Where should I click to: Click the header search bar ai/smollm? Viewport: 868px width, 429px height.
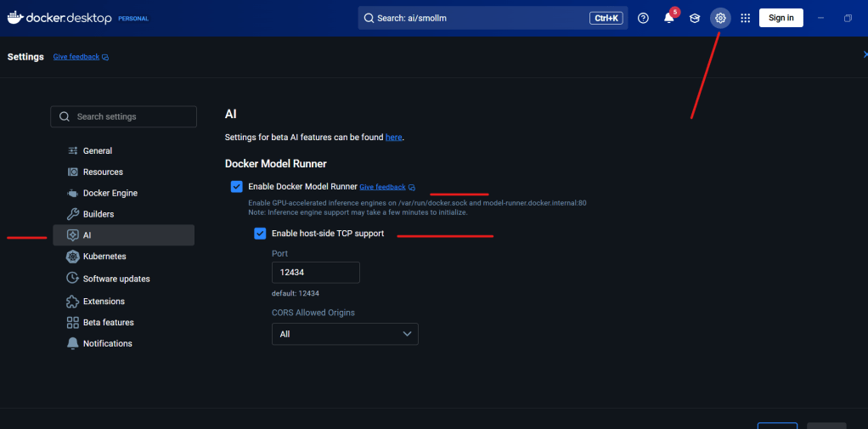(493, 19)
